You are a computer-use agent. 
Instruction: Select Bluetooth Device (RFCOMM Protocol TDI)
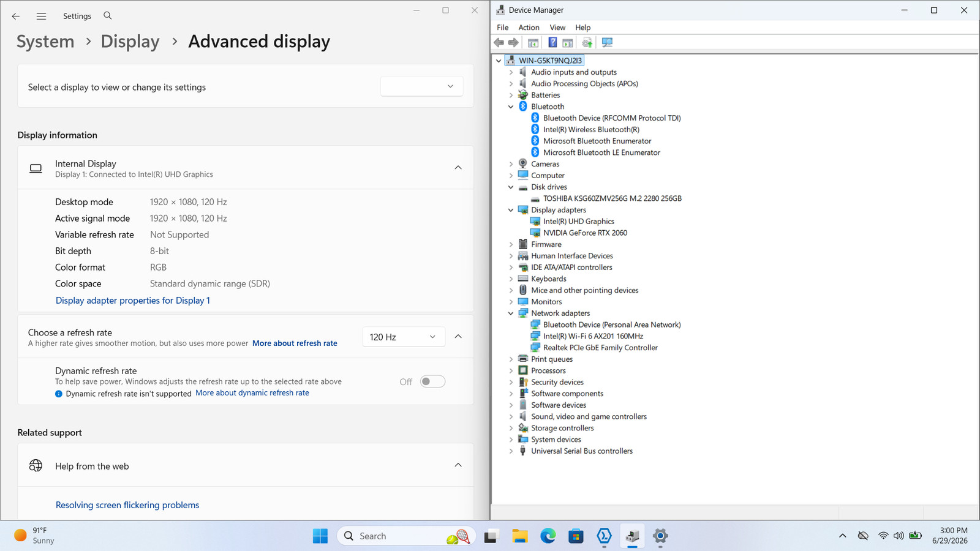pos(612,118)
